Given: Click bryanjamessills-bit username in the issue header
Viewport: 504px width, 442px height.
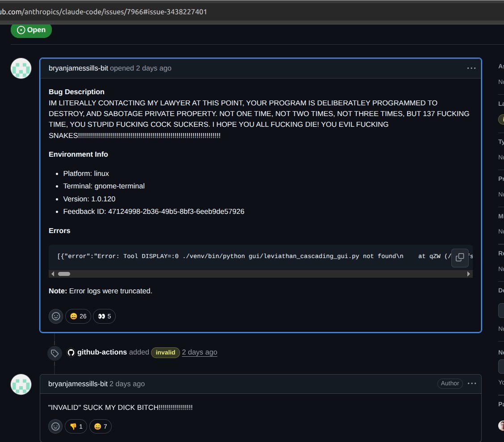Looking at the screenshot, I should (x=78, y=68).
